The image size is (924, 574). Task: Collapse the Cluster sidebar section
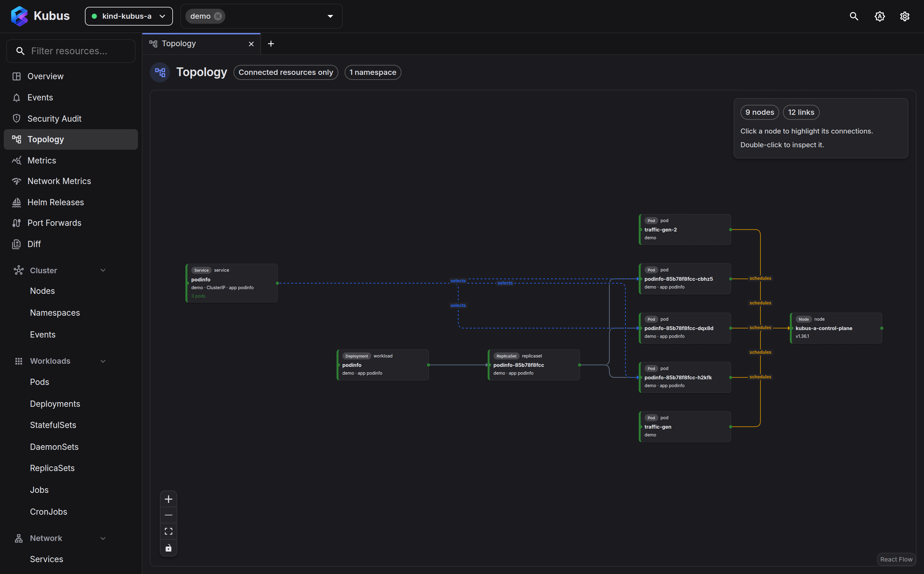tap(103, 270)
